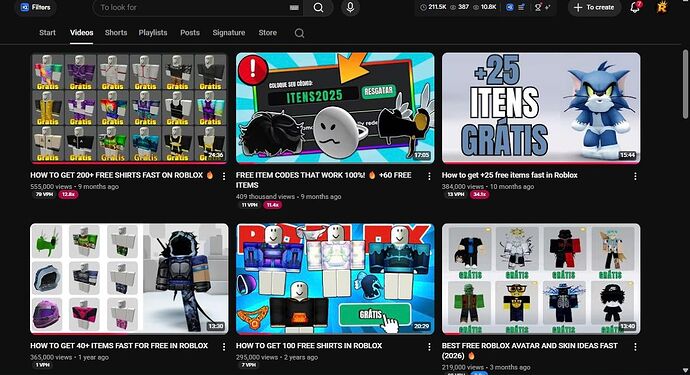Open options for 100 free shirts video
This screenshot has width=690, height=375.
(429, 347)
